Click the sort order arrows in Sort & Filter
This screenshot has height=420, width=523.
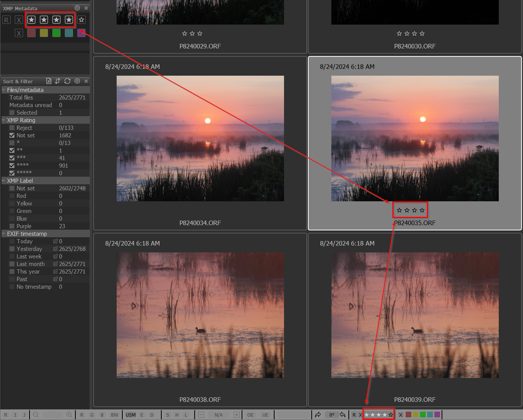point(58,81)
